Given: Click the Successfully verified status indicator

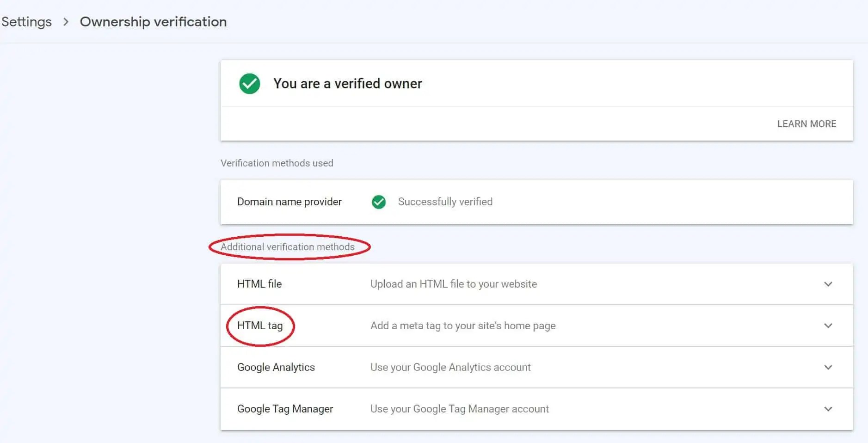Looking at the screenshot, I should (444, 202).
